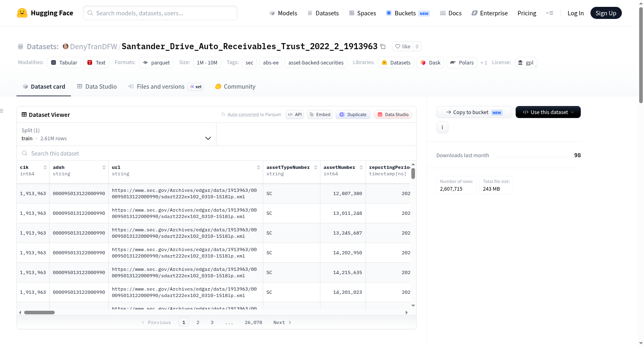The image size is (644, 347).
Task: Sort by the url column
Action: pyautogui.click(x=258, y=167)
